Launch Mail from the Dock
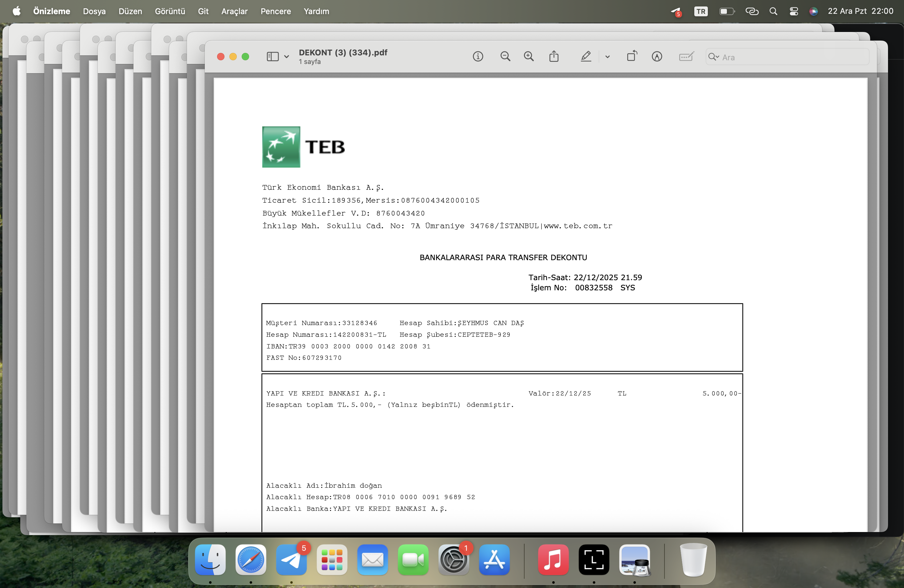Viewport: 904px width, 588px height. pos(373,559)
